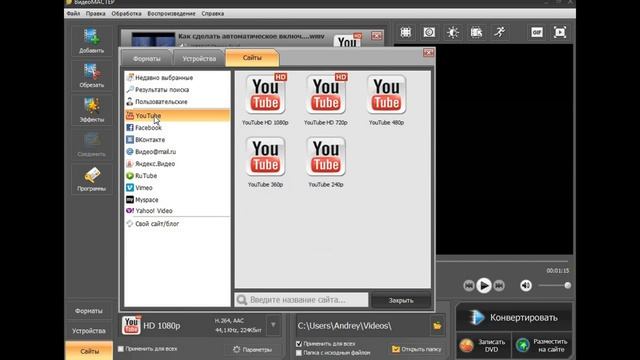This screenshot has width=640, height=360.
Task: Toggle left Применить для всех checkbox
Action: 121,349
